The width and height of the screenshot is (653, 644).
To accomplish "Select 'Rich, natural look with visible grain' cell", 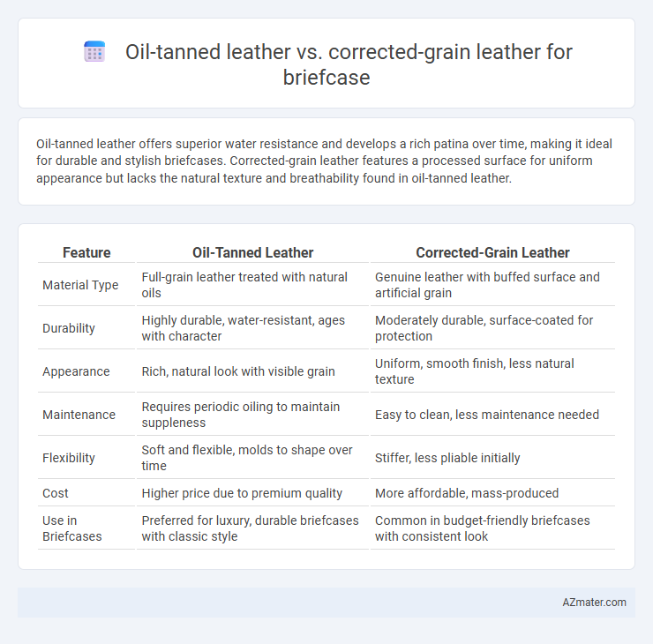I will [x=238, y=371].
